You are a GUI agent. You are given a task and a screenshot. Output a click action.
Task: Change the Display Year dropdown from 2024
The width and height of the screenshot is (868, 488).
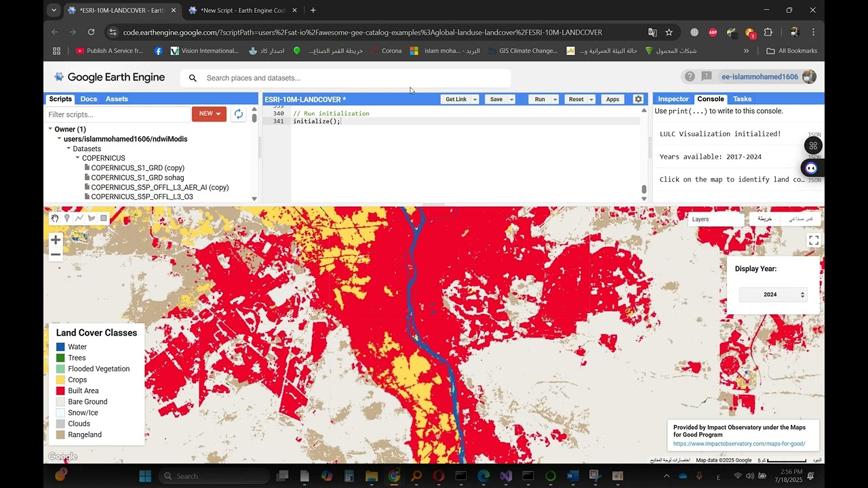pos(773,295)
